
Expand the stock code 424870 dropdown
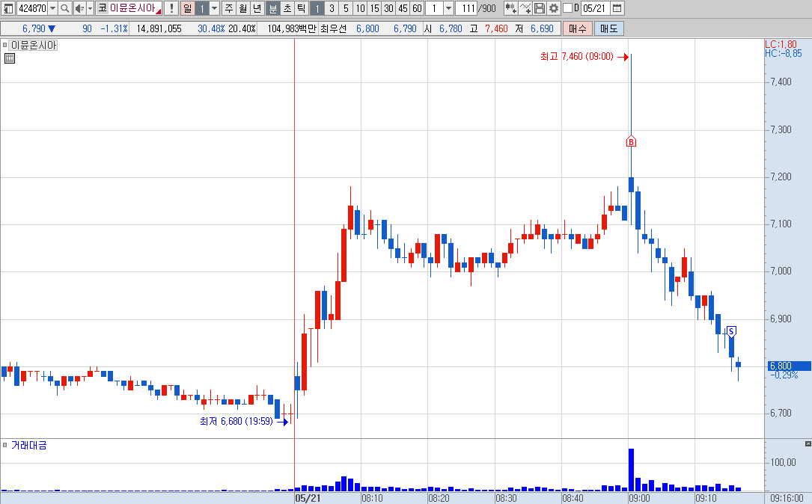tap(52, 8)
